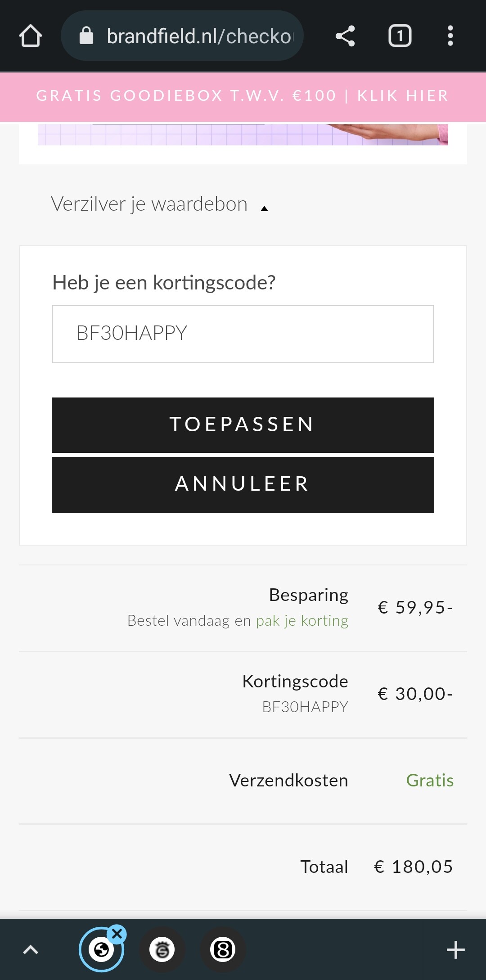Tap the pink Gratis Goodiebox promo banner
Screen dimensions: 486x980
tap(243, 96)
